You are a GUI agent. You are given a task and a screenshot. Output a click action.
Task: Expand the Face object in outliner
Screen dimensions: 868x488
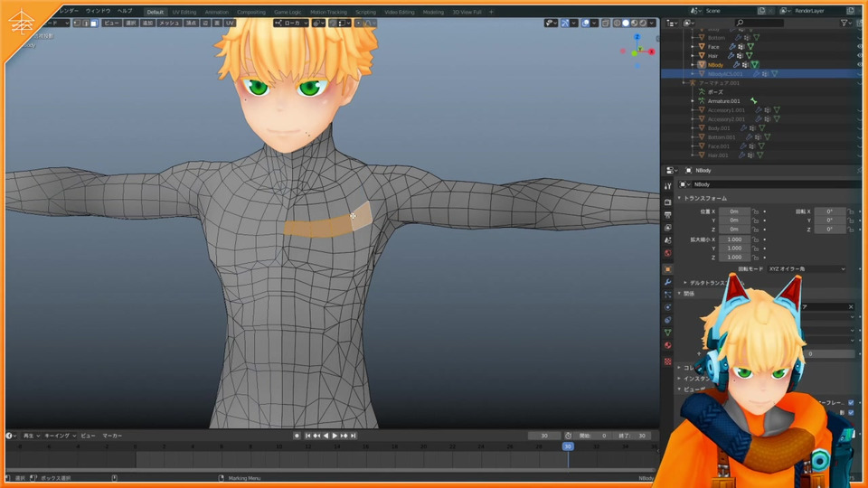pyautogui.click(x=693, y=47)
